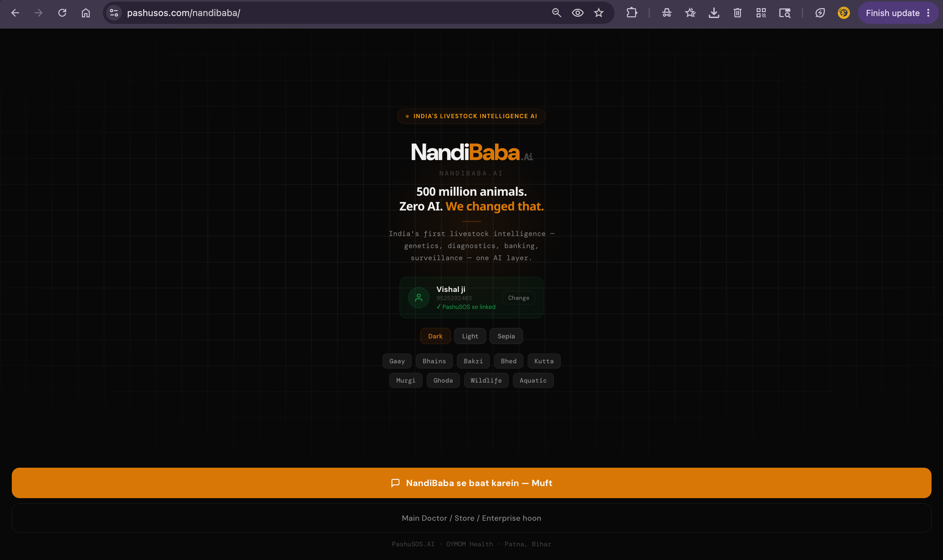Click Main Doctor / Store / Enterprise hoon
The height and width of the screenshot is (560, 943).
point(471,518)
